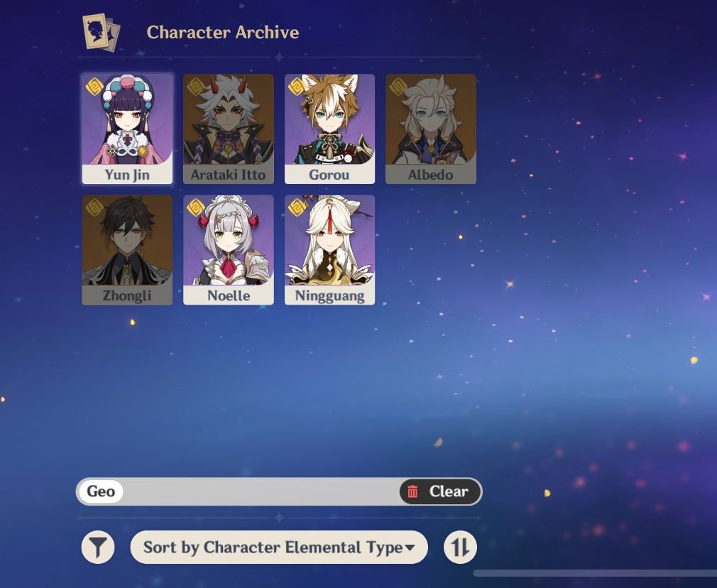Clear all active filters
Screen dimensions: 717x588
tap(440, 491)
